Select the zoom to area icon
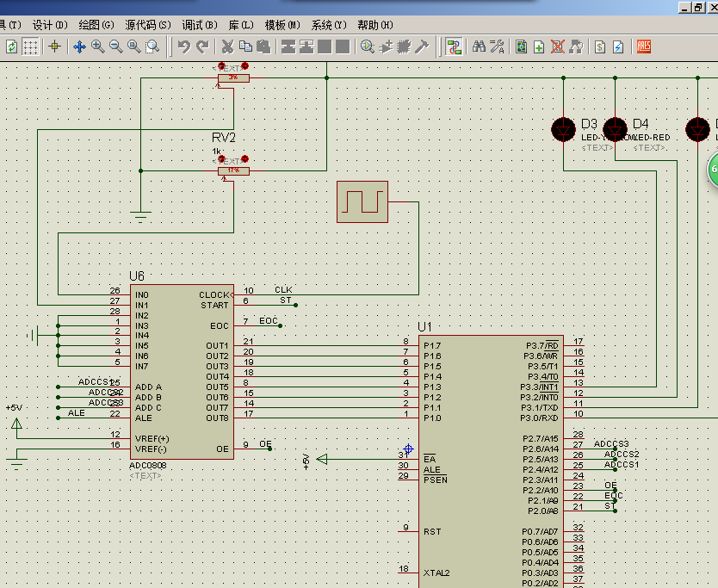The height and width of the screenshot is (588, 718). pos(152,46)
